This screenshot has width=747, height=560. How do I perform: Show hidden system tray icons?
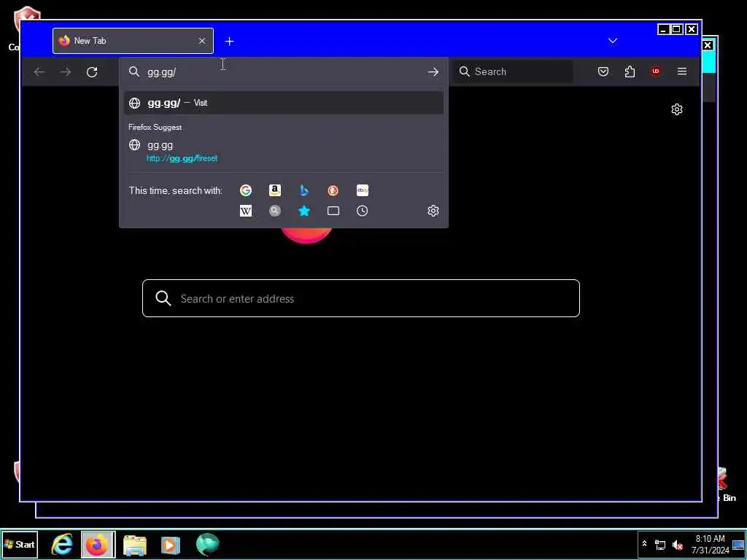pyautogui.click(x=645, y=544)
